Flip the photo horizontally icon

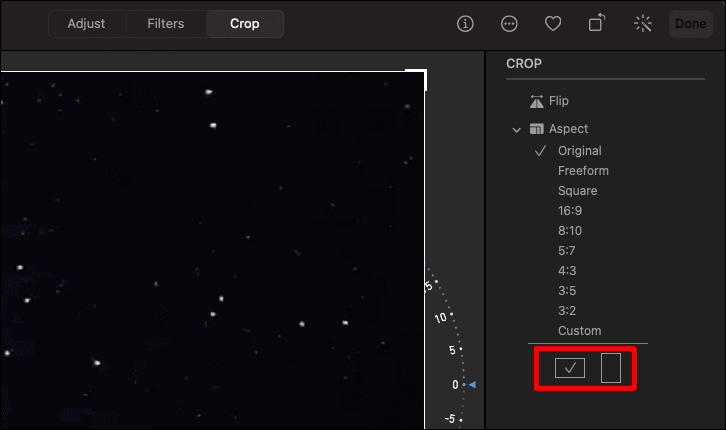[537, 101]
